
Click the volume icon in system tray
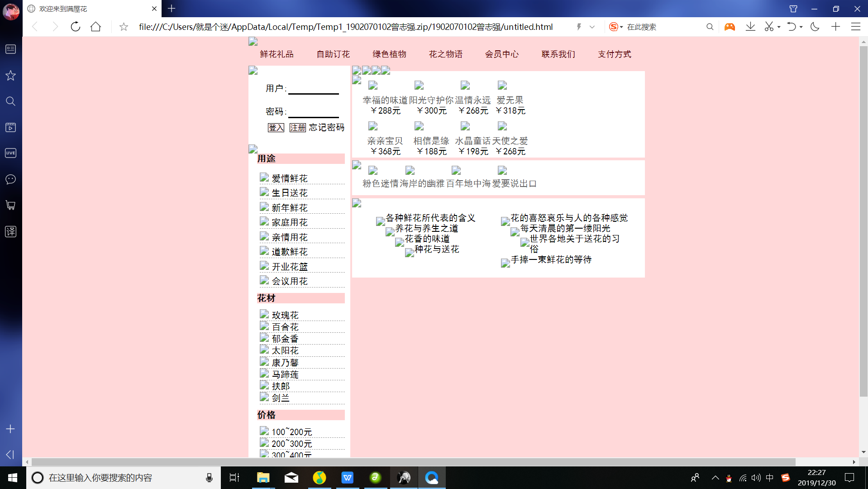pyautogui.click(x=756, y=478)
